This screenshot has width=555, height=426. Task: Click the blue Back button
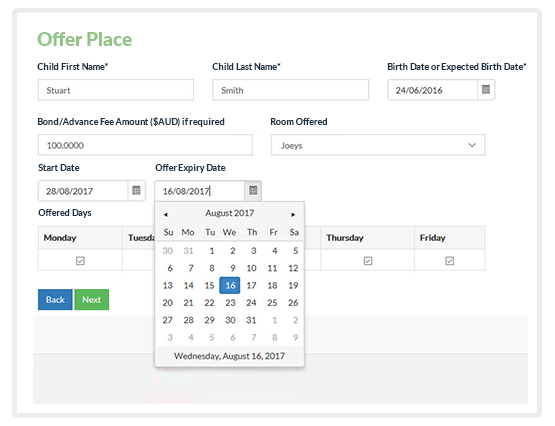click(55, 300)
